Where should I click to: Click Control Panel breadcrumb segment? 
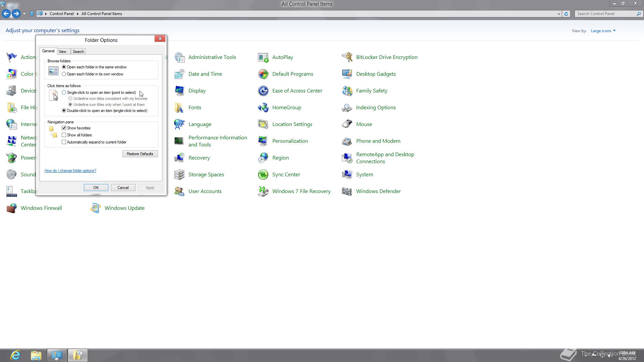[62, 14]
